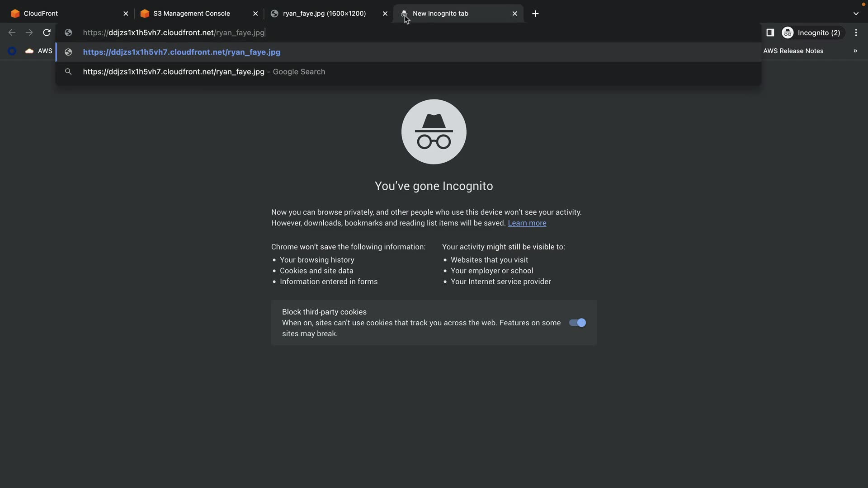Open AWS Release Notes bookmark
The width and height of the screenshot is (868, 488).
click(793, 51)
